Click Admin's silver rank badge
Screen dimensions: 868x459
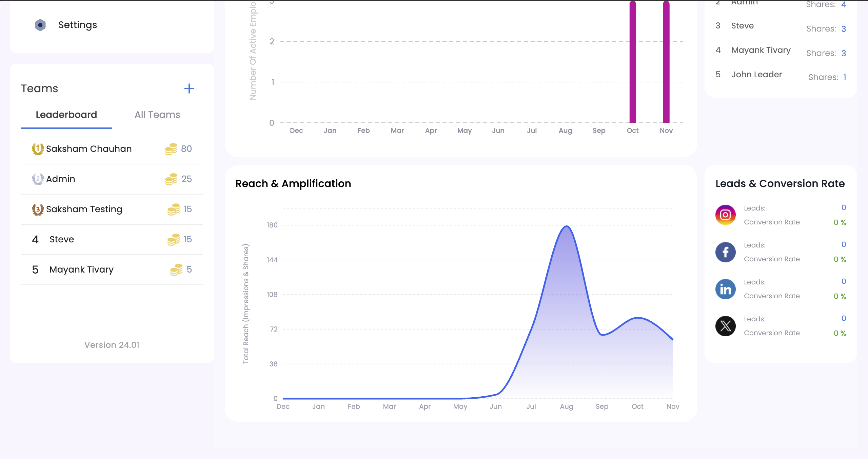click(x=38, y=179)
